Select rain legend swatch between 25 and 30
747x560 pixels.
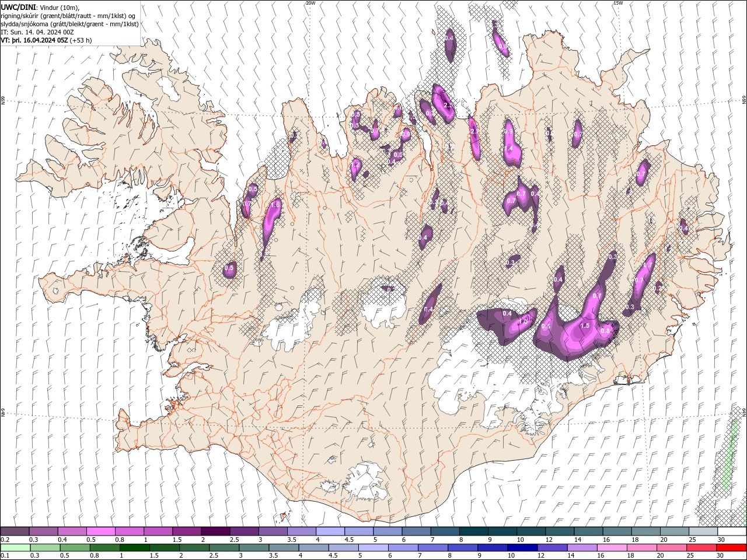tap(702, 548)
